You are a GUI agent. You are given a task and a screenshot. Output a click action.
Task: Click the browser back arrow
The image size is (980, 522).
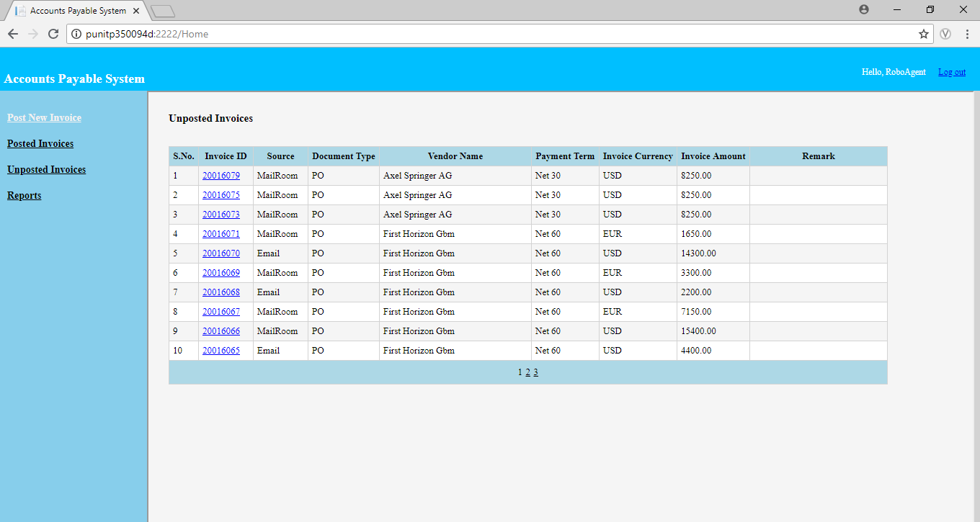click(x=13, y=34)
